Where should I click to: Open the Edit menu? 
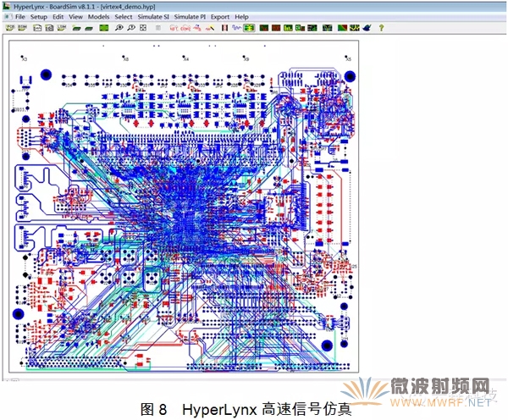pyautogui.click(x=58, y=17)
